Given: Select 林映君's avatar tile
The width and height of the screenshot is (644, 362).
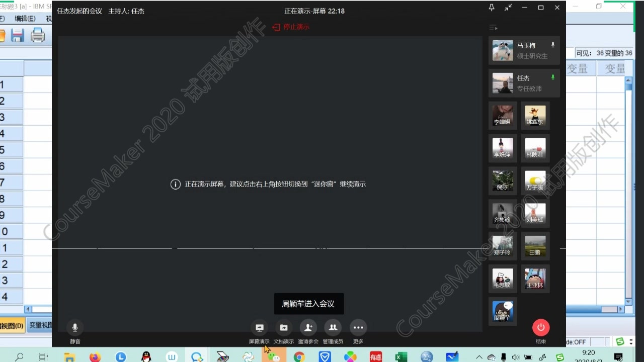Looking at the screenshot, I should coord(535,148).
